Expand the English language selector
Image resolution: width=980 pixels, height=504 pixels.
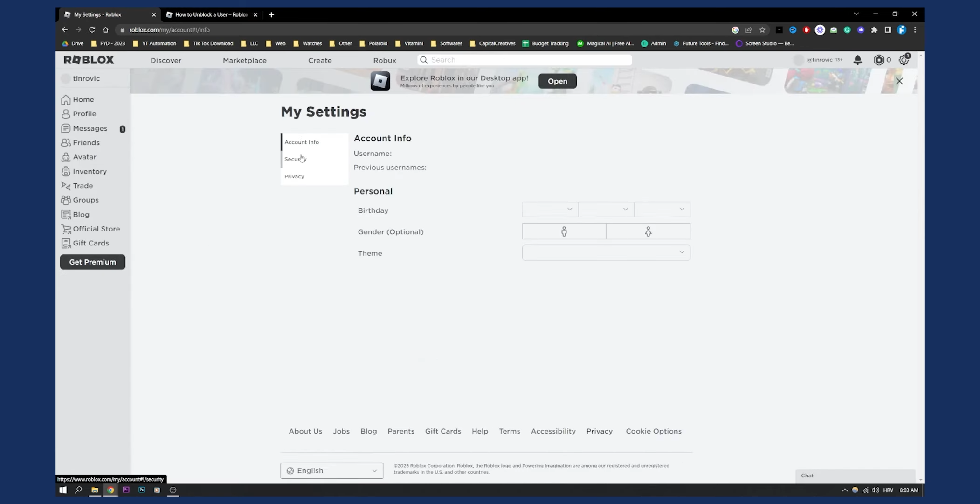pos(331,470)
